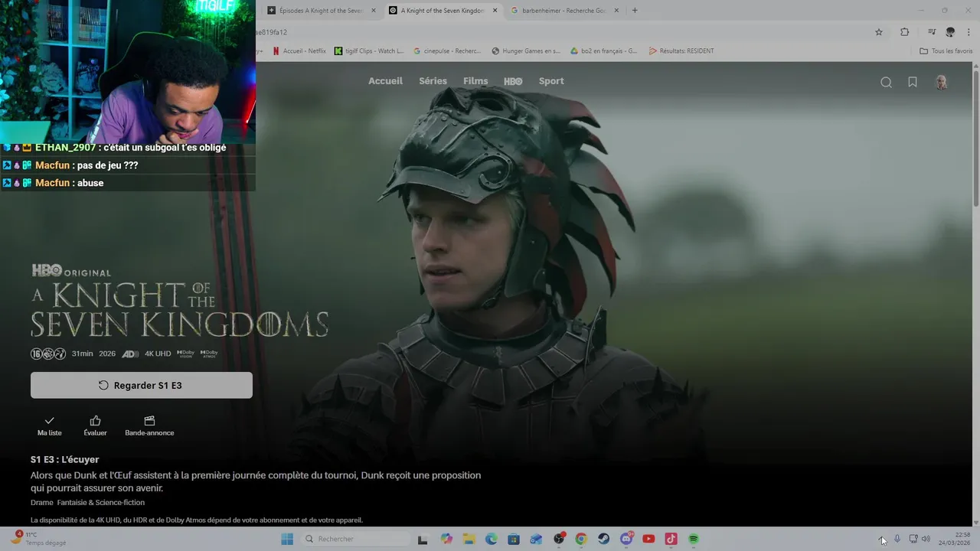Screen dimensions: 980x551
Task: Open the Chrome profile avatar
Action: 950,32
